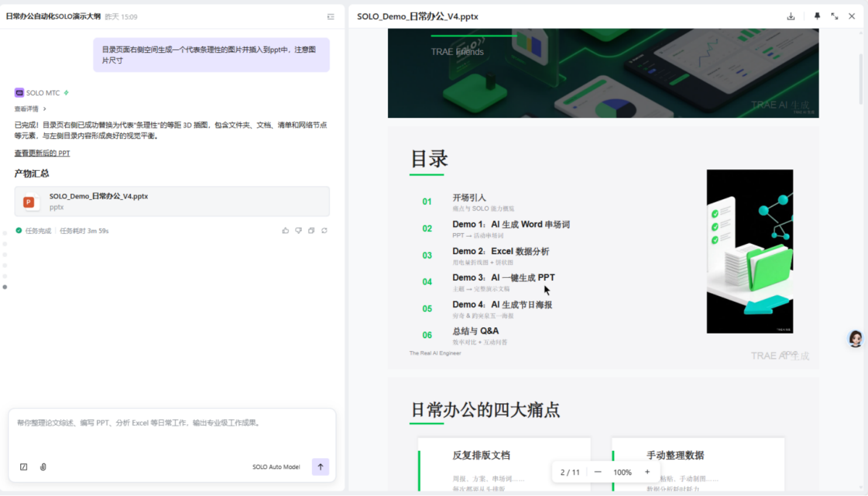Open the 100% zoom level selector
The height and width of the screenshot is (496, 868).
click(622, 472)
